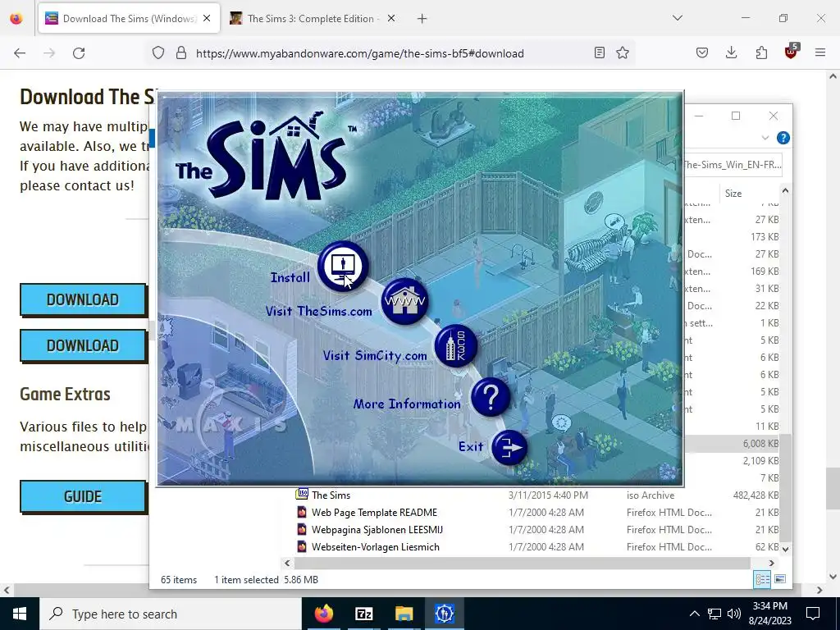The width and height of the screenshot is (840, 630).
Task: Click the Install icon in The Sims launcher
Action: pyautogui.click(x=343, y=266)
